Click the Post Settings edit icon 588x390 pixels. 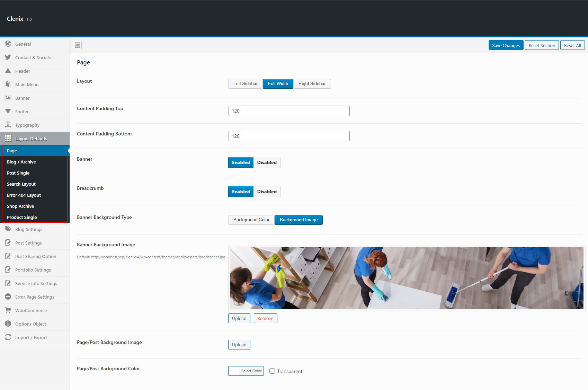[x=8, y=242]
